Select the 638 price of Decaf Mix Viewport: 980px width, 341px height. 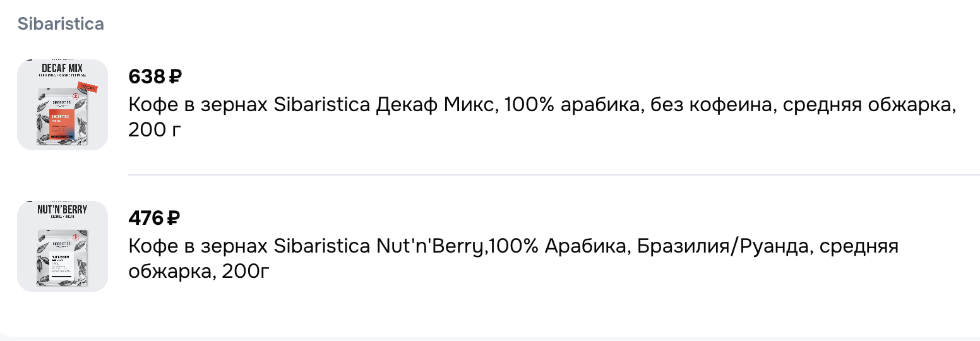point(146,77)
